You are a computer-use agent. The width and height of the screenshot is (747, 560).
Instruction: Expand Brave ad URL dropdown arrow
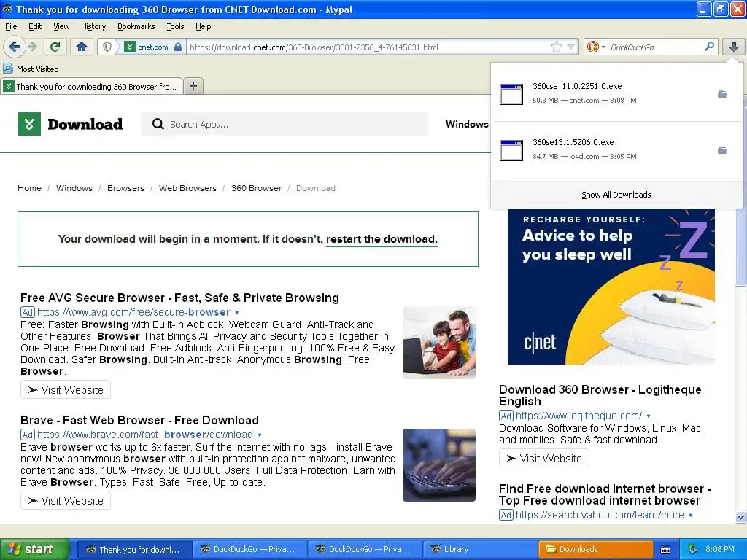pos(260,435)
